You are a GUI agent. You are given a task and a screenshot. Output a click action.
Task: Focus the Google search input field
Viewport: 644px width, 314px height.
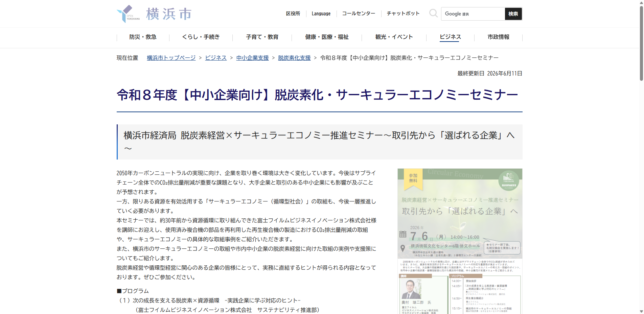coord(473,14)
